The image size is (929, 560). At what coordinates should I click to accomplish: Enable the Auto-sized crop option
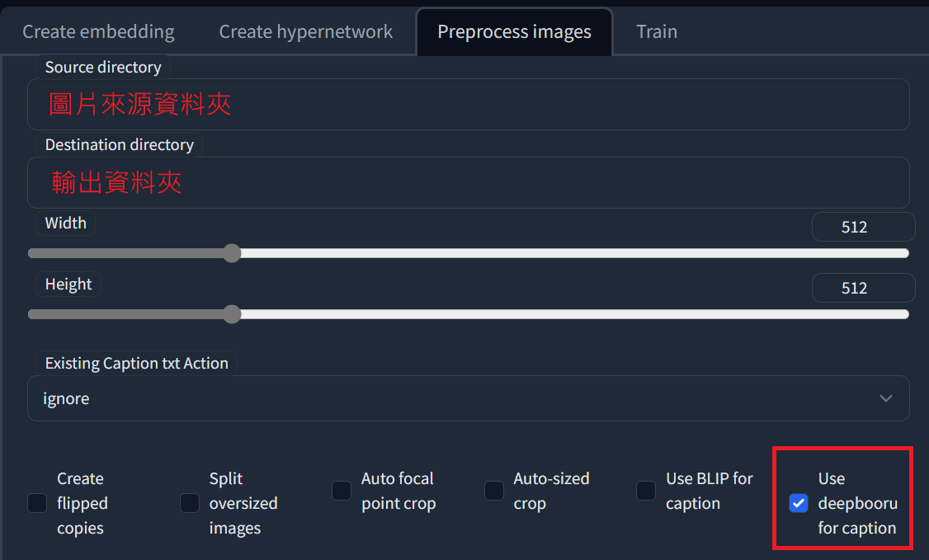[493, 490]
